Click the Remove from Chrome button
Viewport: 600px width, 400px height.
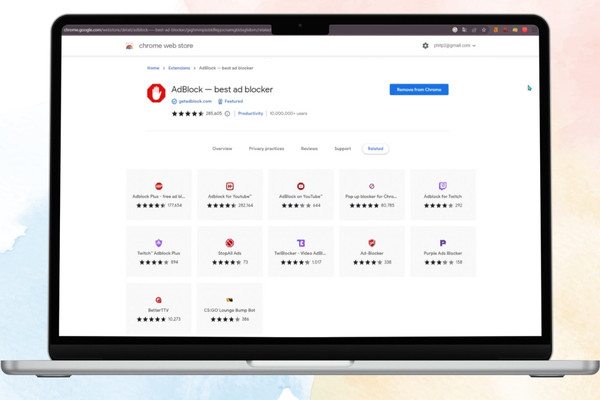pos(419,90)
